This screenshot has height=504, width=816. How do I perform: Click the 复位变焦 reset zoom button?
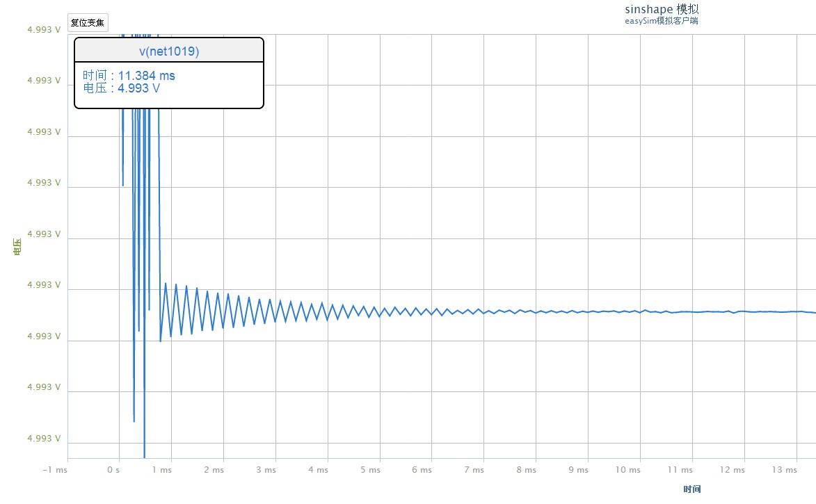pos(88,23)
